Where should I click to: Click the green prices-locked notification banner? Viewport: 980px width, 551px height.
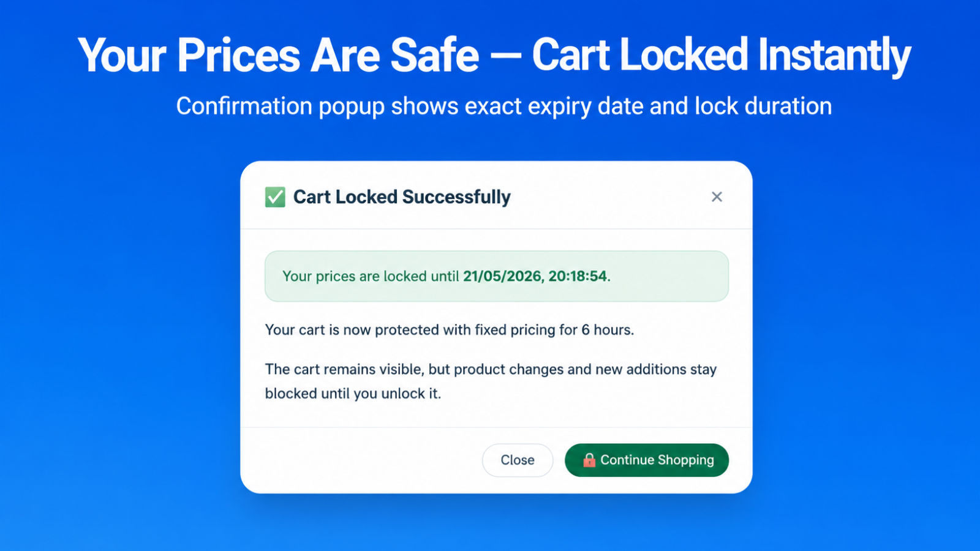click(497, 276)
